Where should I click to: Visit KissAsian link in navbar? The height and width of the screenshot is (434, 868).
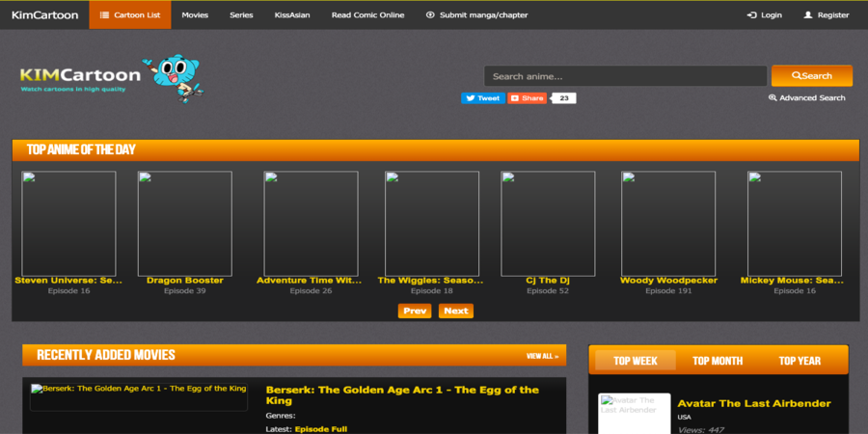292,14
